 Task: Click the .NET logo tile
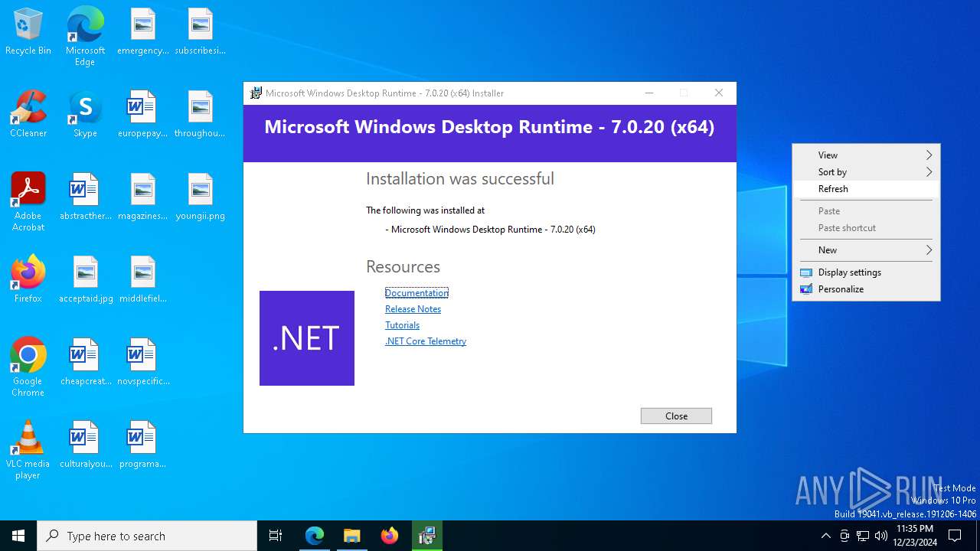click(307, 338)
